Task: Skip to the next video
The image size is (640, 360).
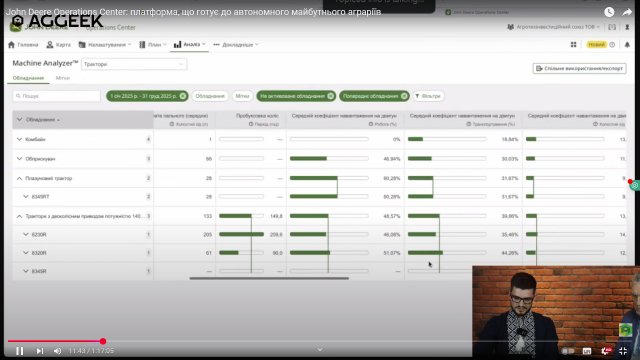Action: [40, 351]
